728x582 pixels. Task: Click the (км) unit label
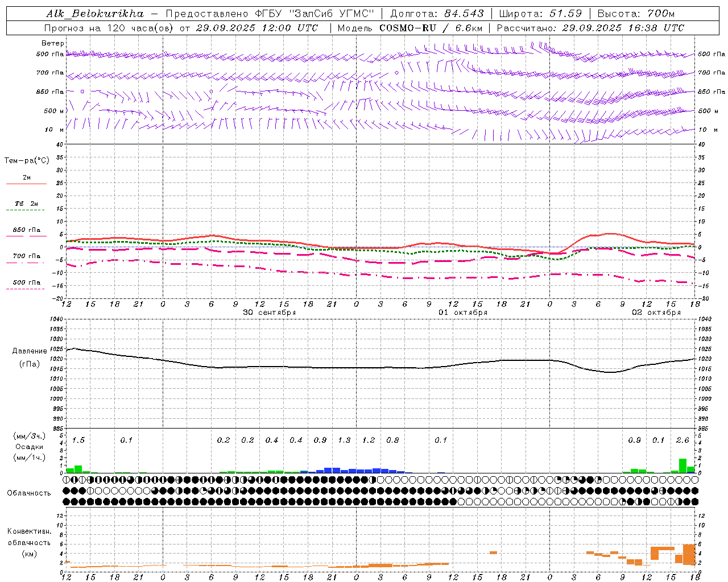pos(29,554)
